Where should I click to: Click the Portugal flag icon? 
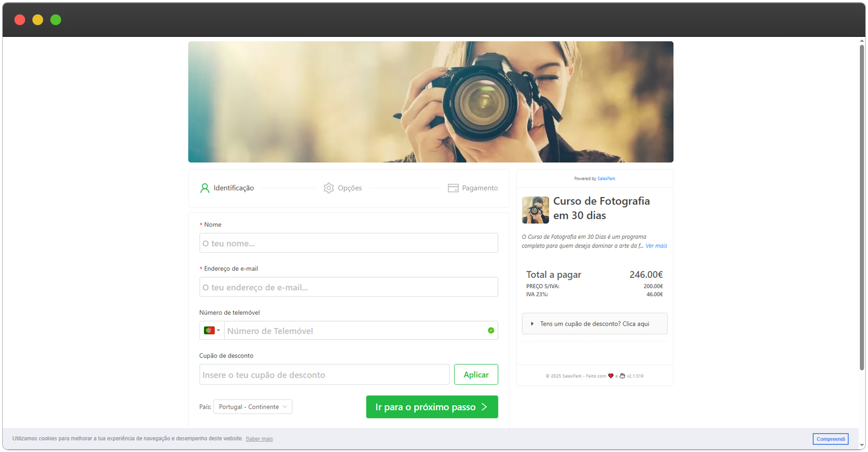(x=209, y=330)
